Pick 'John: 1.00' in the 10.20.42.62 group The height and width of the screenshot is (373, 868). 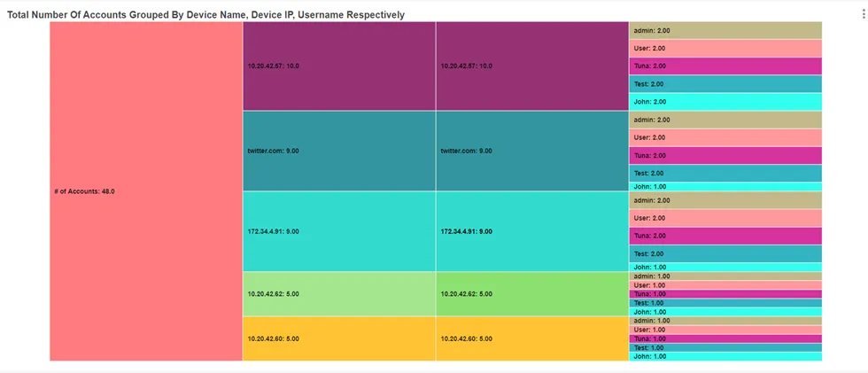tap(725, 312)
